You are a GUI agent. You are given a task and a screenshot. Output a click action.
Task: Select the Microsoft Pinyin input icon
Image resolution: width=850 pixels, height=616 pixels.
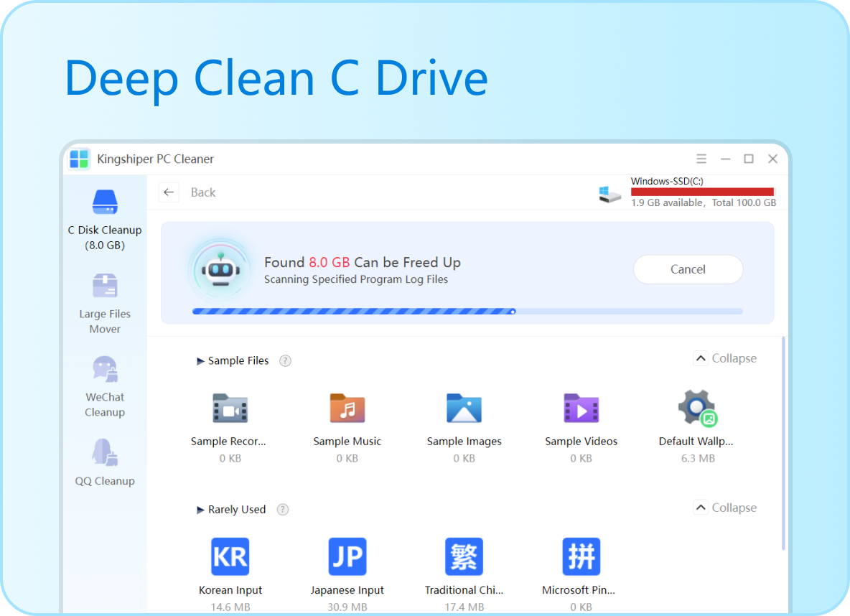[581, 556]
